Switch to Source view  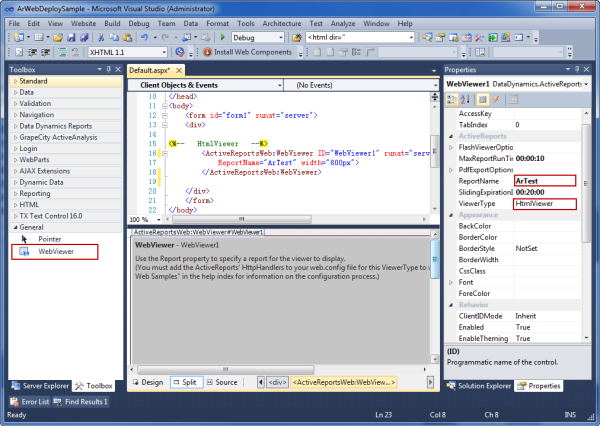(x=223, y=382)
